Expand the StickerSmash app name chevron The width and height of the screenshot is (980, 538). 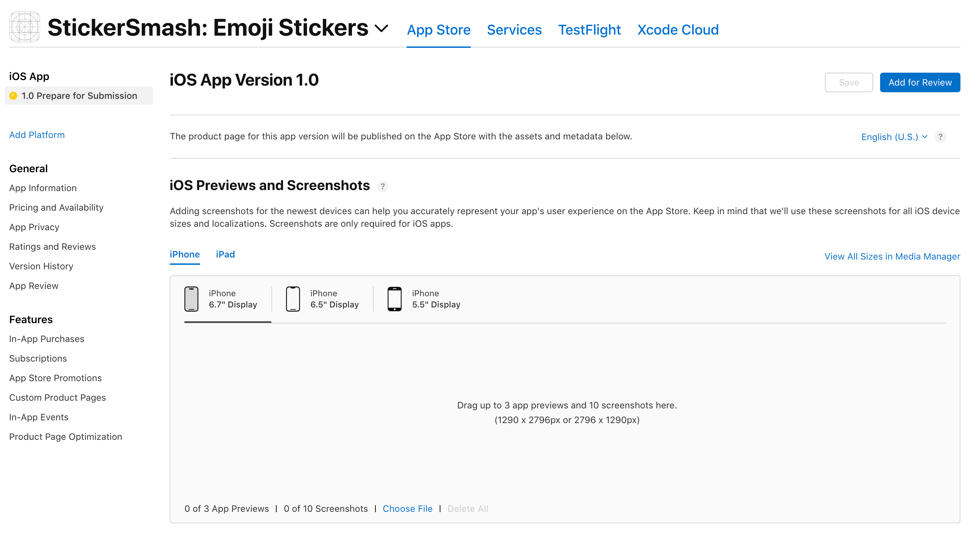381,28
